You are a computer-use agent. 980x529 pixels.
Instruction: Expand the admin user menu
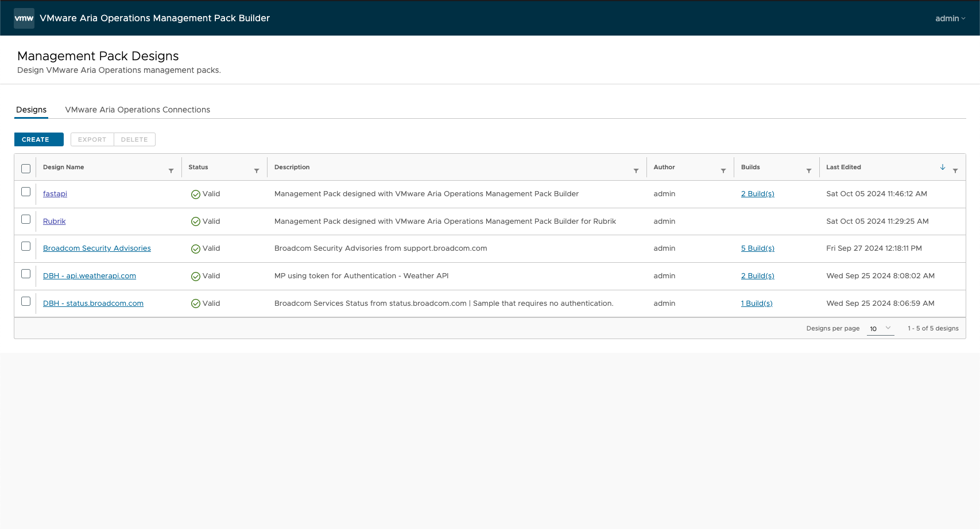(950, 18)
